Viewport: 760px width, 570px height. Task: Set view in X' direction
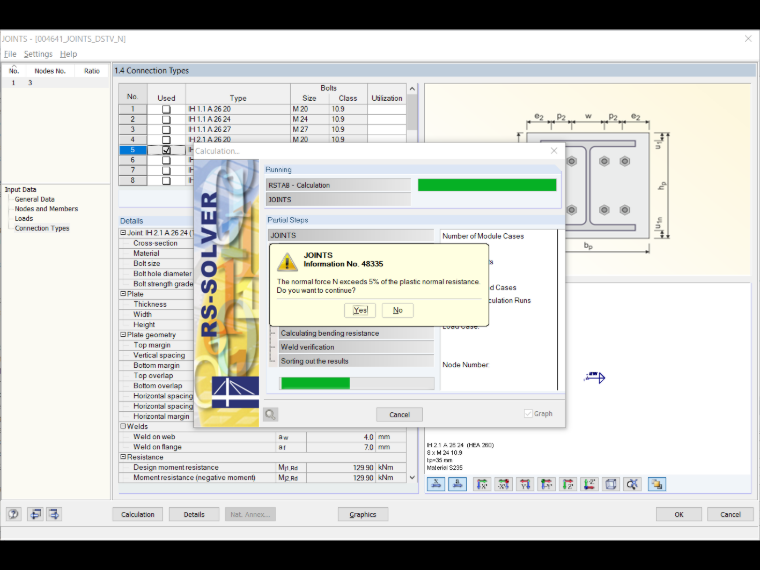point(482,484)
